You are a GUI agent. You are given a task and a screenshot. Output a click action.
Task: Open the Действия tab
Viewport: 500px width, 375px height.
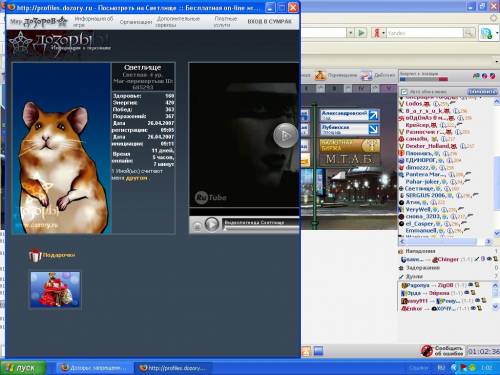[378, 75]
